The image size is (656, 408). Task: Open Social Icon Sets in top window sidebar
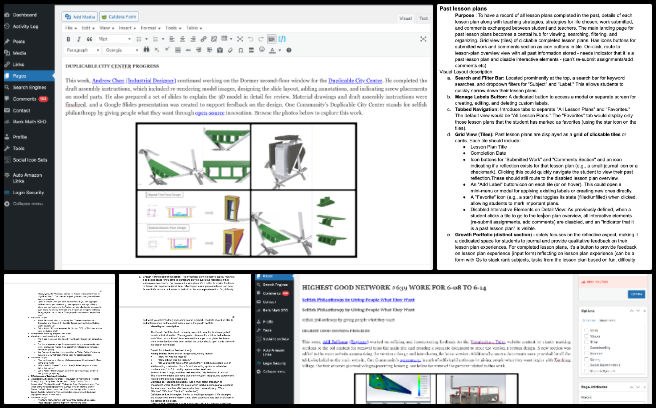point(30,160)
